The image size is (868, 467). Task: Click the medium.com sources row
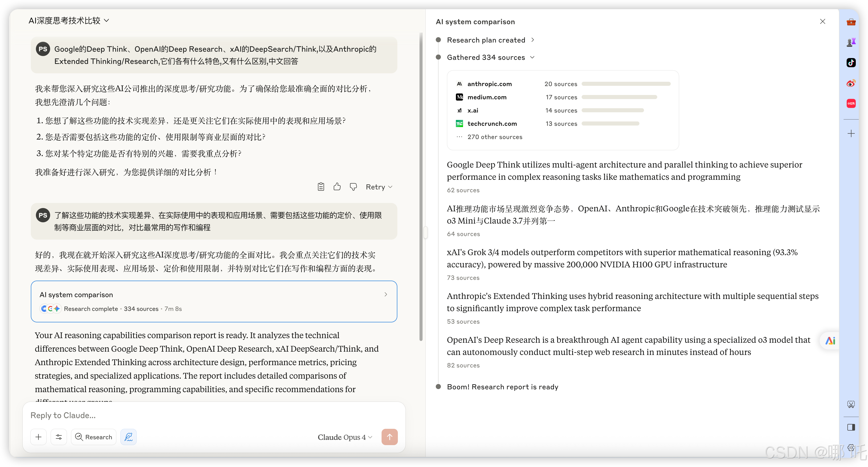pyautogui.click(x=563, y=97)
